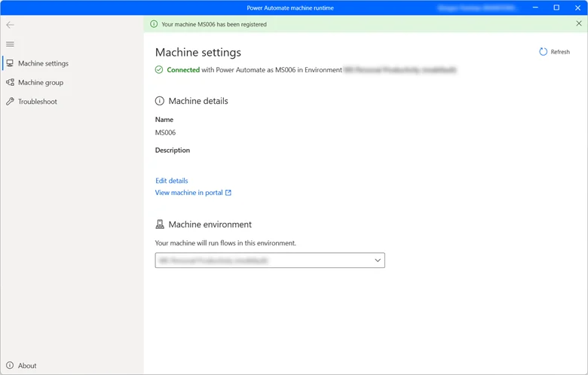
Task: Open the Edit details link
Action: (172, 181)
